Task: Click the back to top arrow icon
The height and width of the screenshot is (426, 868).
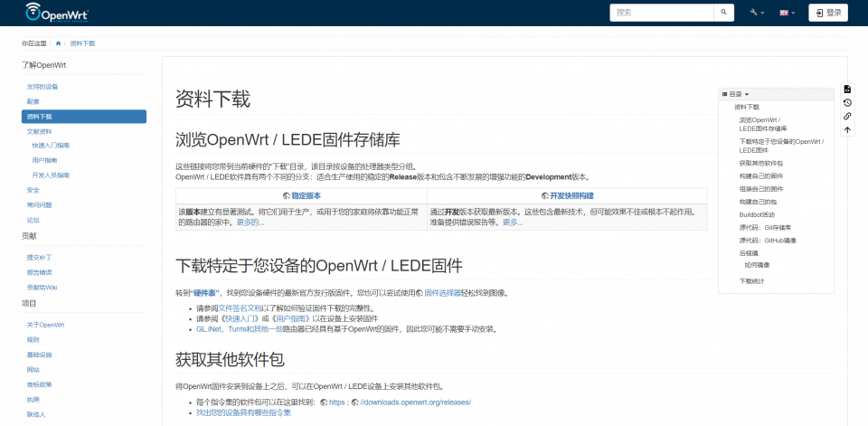Action: (847, 129)
